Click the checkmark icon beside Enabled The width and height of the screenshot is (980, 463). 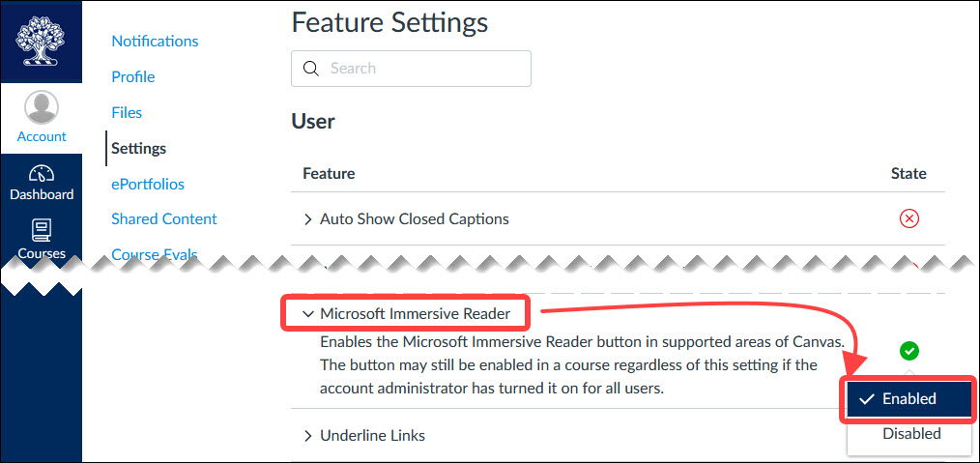tap(866, 399)
